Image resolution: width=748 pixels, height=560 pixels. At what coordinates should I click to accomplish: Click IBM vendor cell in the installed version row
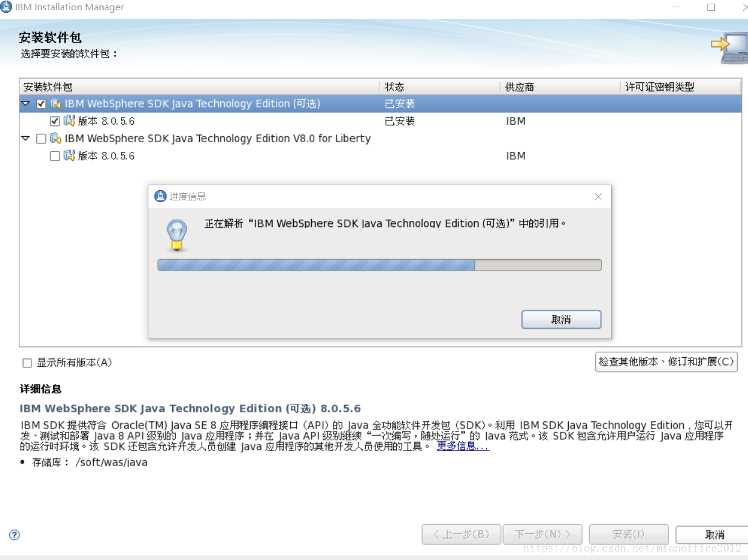pyautogui.click(x=516, y=121)
